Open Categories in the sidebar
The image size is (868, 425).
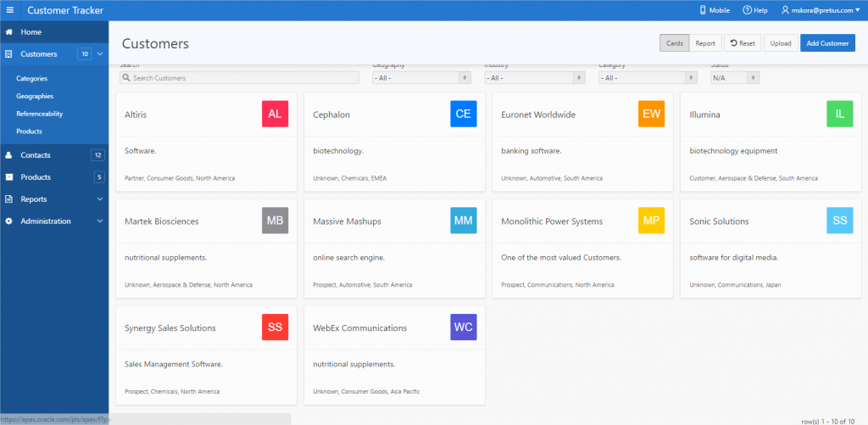click(x=31, y=79)
